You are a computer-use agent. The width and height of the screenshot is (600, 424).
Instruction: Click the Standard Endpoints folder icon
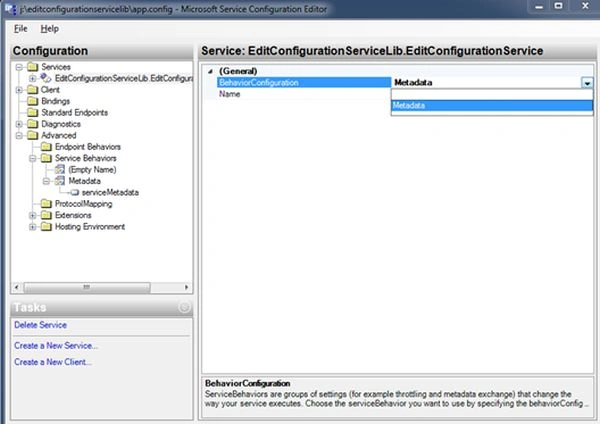pyautogui.click(x=33, y=113)
